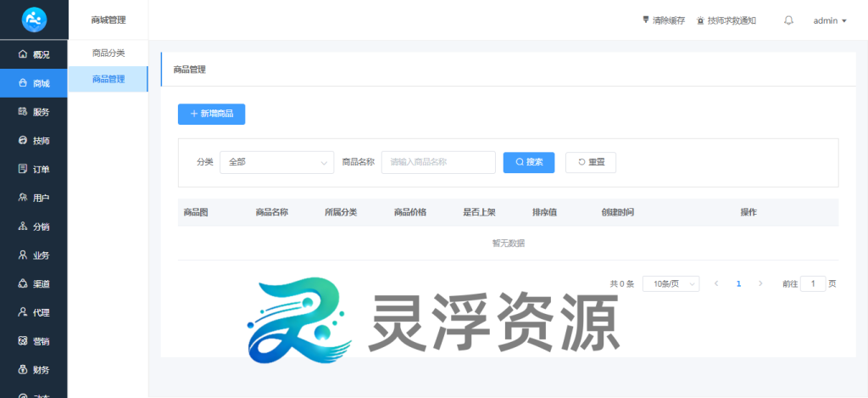Click the 重置 reset button
Viewport: 868px width, 398px height.
[x=591, y=162]
